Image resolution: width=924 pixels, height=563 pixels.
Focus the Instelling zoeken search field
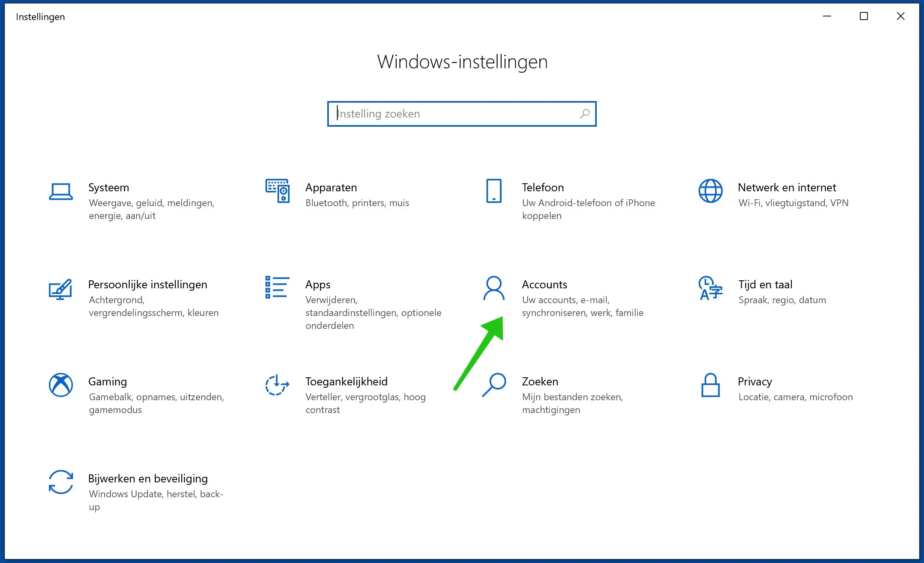462,114
